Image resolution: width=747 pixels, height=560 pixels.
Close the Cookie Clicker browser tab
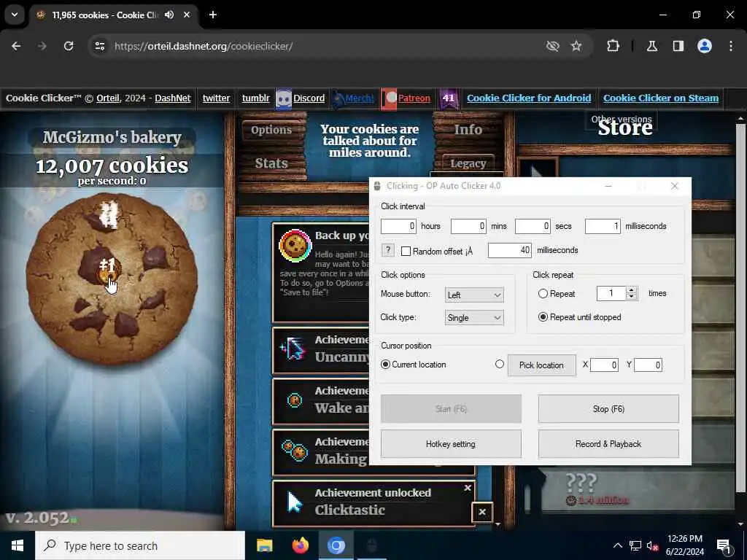pos(187,15)
